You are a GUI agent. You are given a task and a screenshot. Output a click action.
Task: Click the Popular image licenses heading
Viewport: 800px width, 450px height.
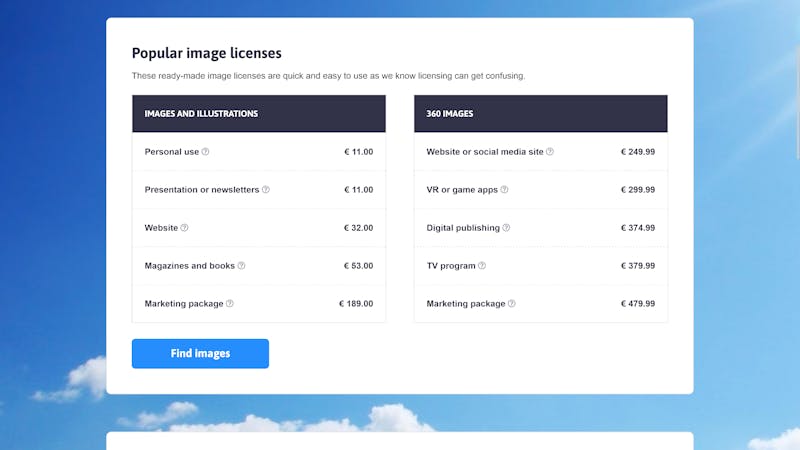(207, 53)
